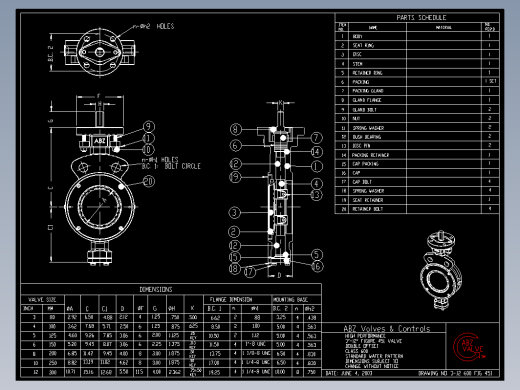Select part balloon number 3

234,213
